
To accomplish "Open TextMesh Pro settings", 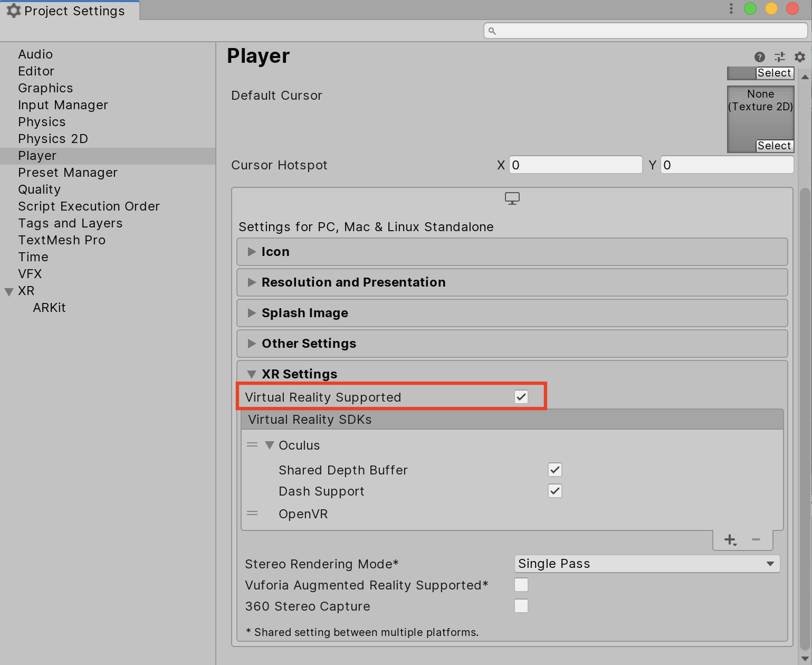I will (x=62, y=240).
